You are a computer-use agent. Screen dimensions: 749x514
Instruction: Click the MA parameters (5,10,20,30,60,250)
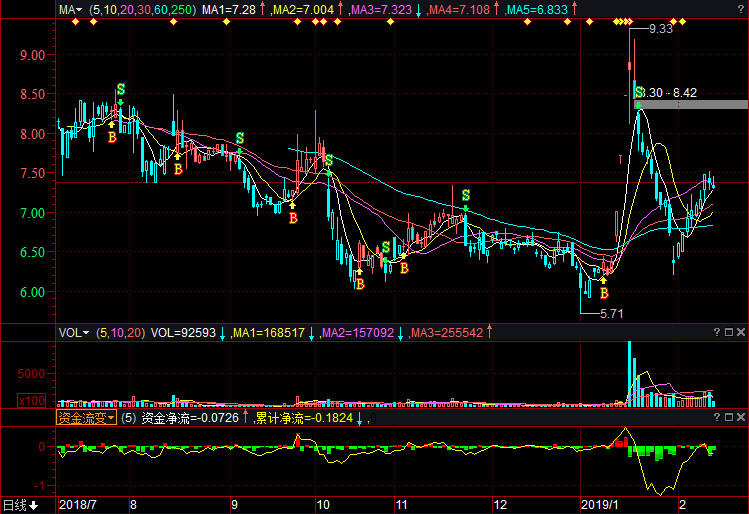tap(140, 9)
